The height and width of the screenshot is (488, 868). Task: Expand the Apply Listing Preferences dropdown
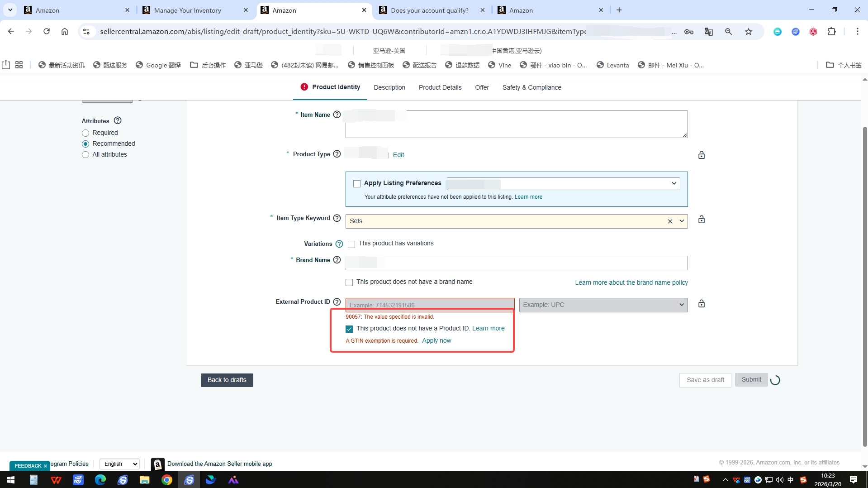pyautogui.click(x=674, y=183)
